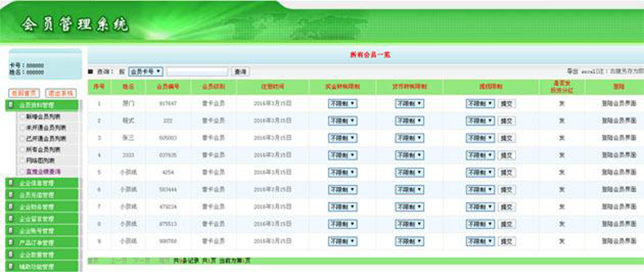
Task: Click the icon next to 企业财务管理
Action: [x=11, y=207]
